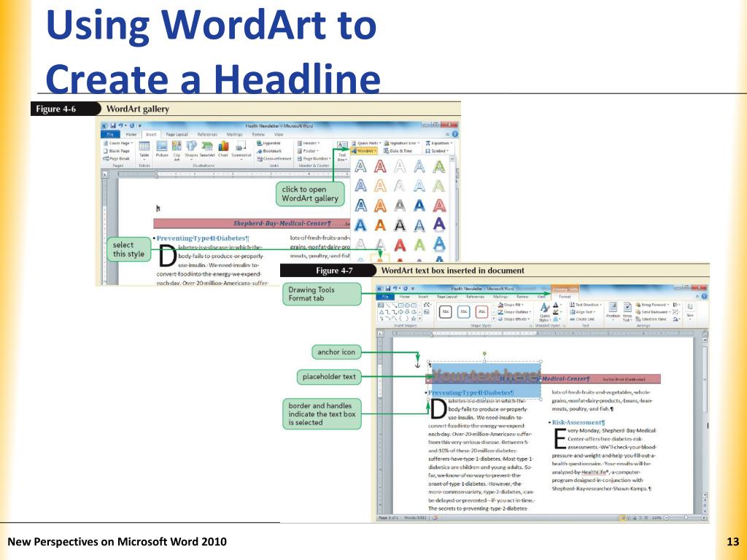Click Bookmark in the Links group

click(269, 151)
